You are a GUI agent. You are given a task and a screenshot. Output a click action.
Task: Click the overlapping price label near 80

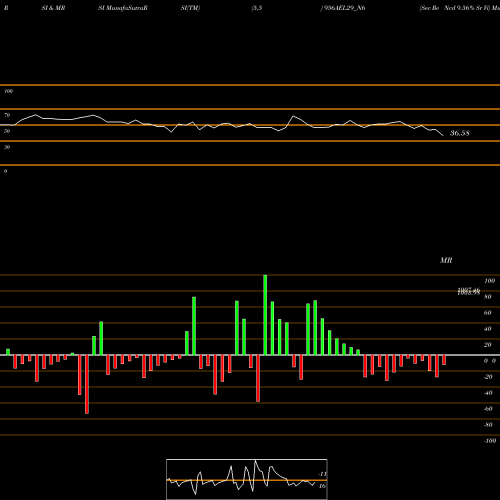tap(469, 292)
